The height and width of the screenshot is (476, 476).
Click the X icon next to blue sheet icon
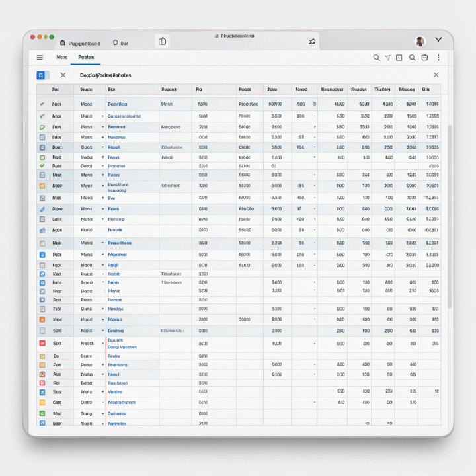pos(63,75)
